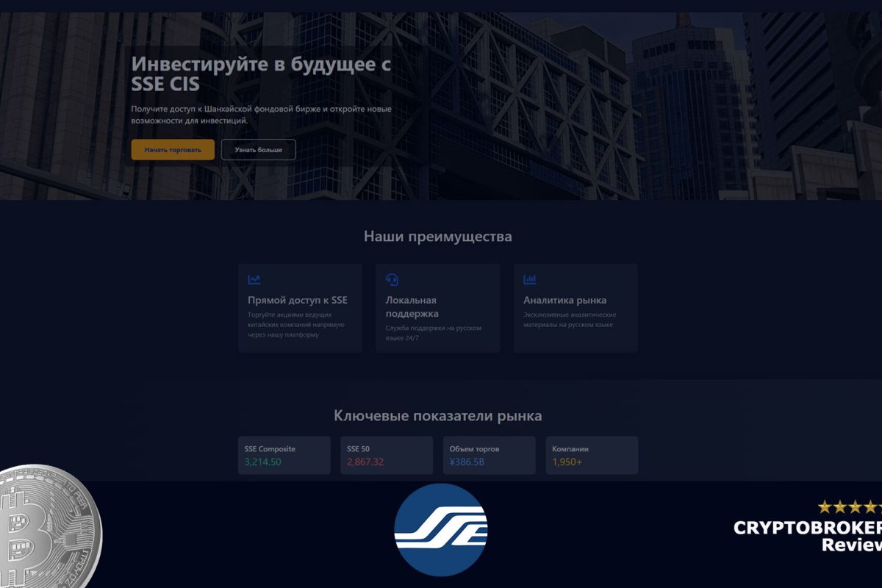Open the Прямой доступ к SSE card title
Screen dimensions: 882x588
click(298, 300)
